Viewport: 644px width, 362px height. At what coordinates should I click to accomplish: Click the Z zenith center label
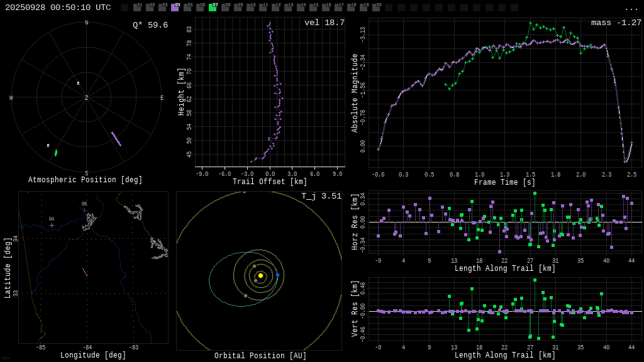(86, 99)
